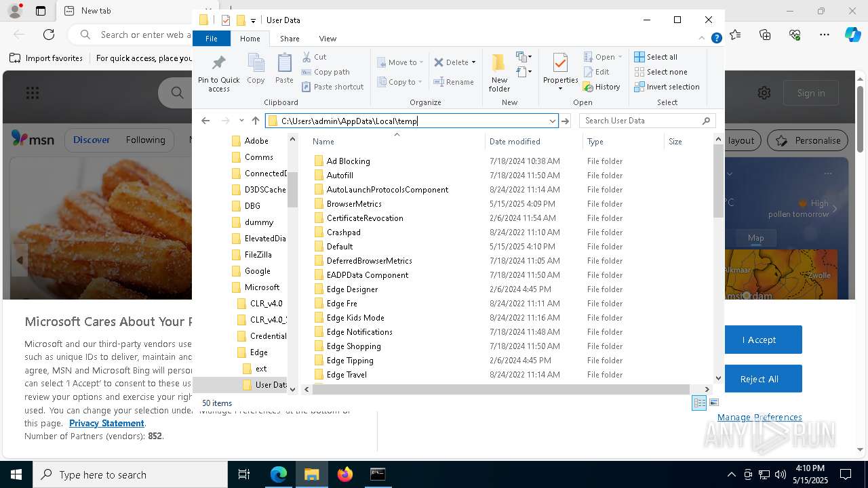Open the File menu

pos(212,39)
